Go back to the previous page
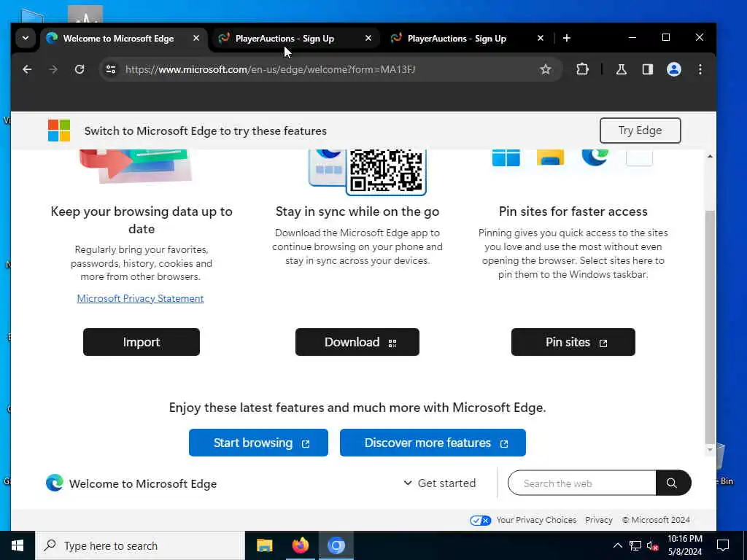The width and height of the screenshot is (747, 560). (x=27, y=69)
